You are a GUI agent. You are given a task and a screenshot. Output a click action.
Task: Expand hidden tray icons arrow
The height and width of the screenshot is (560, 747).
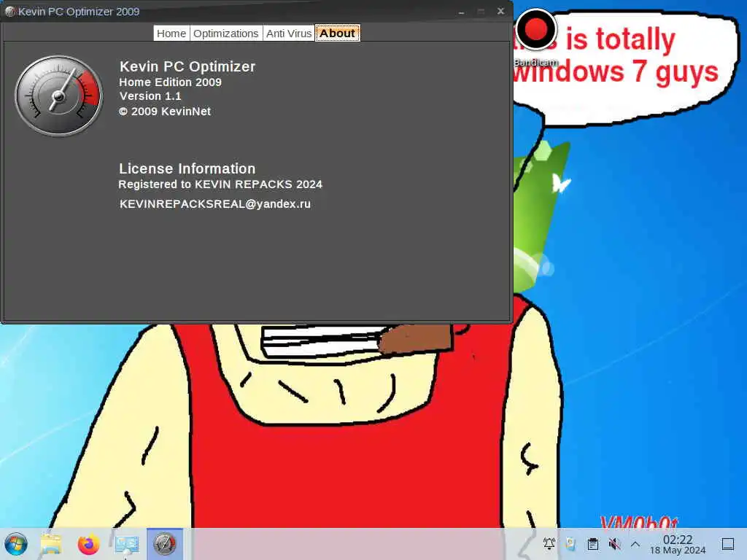635,544
